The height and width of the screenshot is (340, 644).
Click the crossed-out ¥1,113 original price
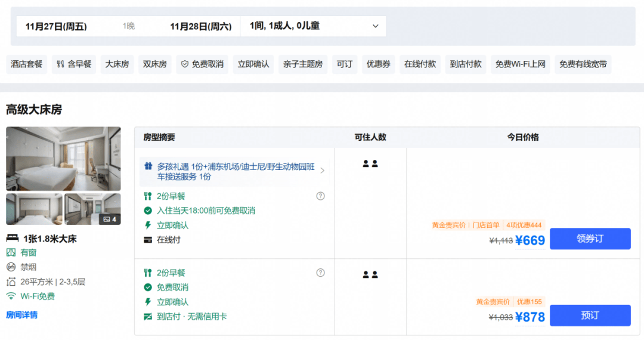501,240
